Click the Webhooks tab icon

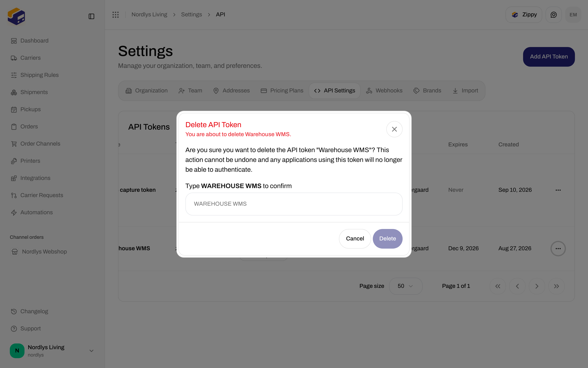369,91
